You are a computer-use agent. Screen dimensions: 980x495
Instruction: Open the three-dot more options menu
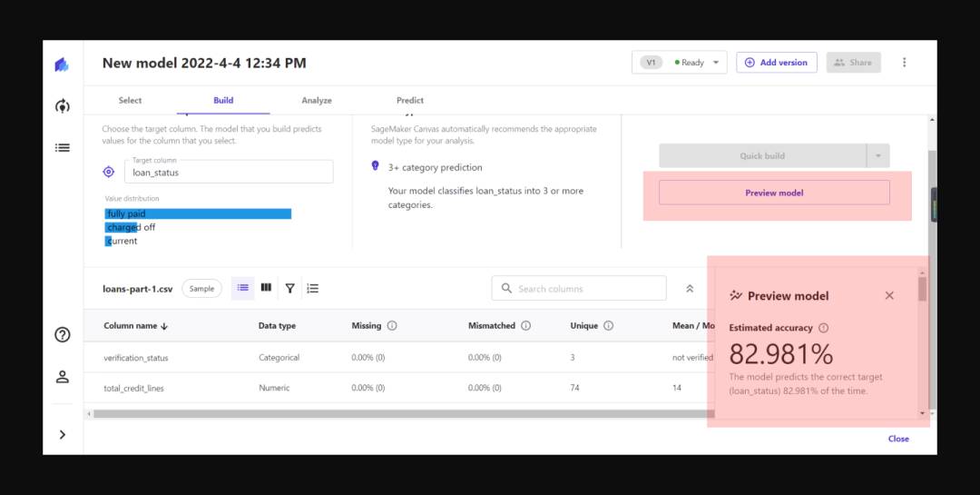904,63
